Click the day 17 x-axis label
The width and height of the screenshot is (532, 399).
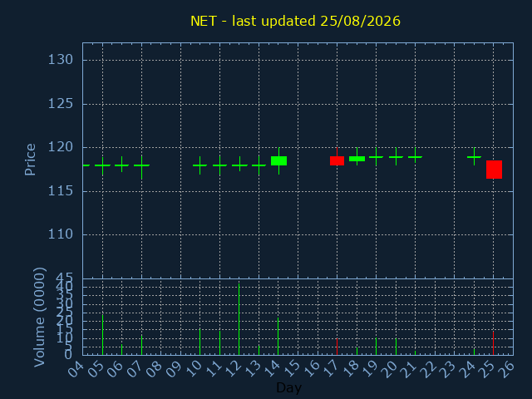point(330,368)
